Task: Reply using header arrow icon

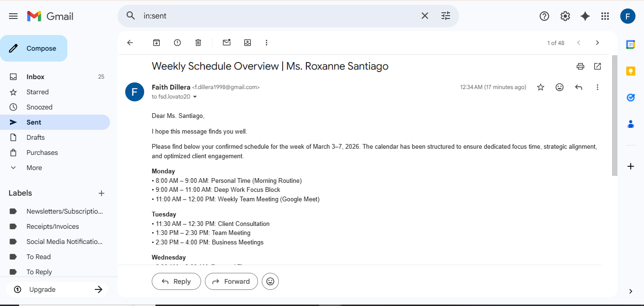Action: [x=579, y=87]
